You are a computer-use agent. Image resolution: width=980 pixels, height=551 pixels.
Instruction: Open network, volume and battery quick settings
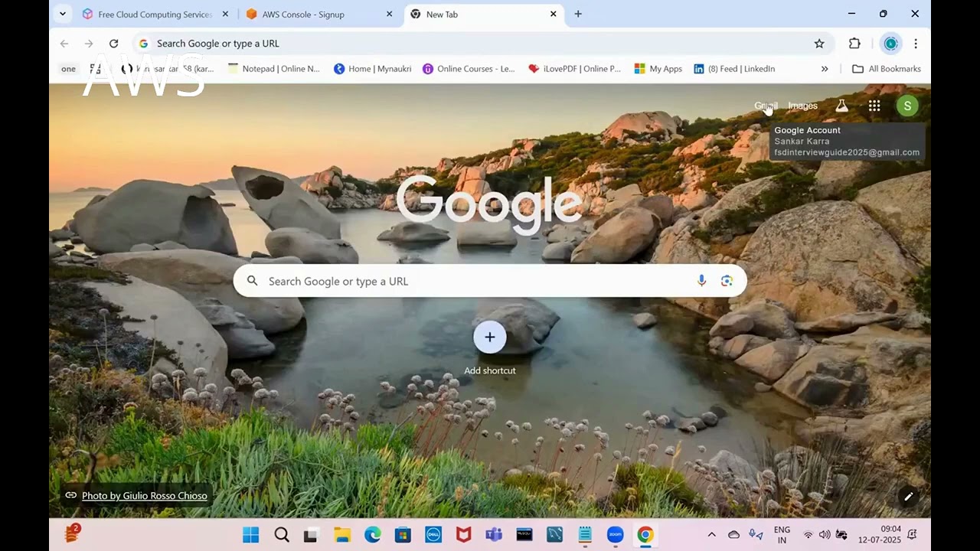(x=825, y=535)
